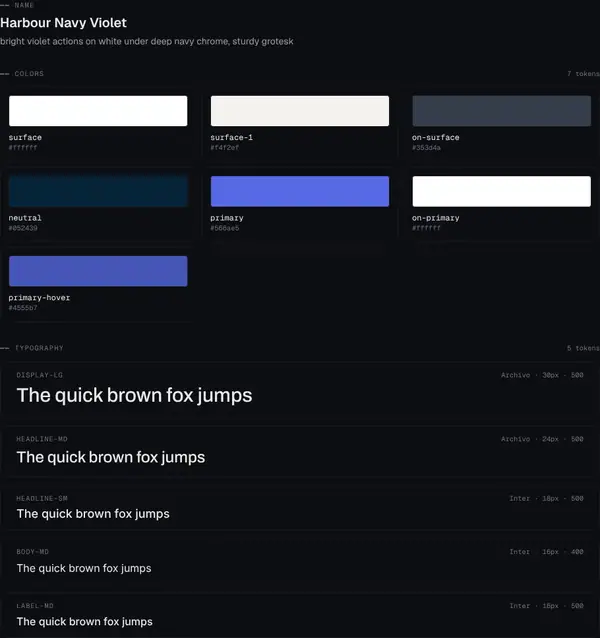Screen dimensions: 600x638
Task: Click the on-primary white swatch
Action: point(502,191)
